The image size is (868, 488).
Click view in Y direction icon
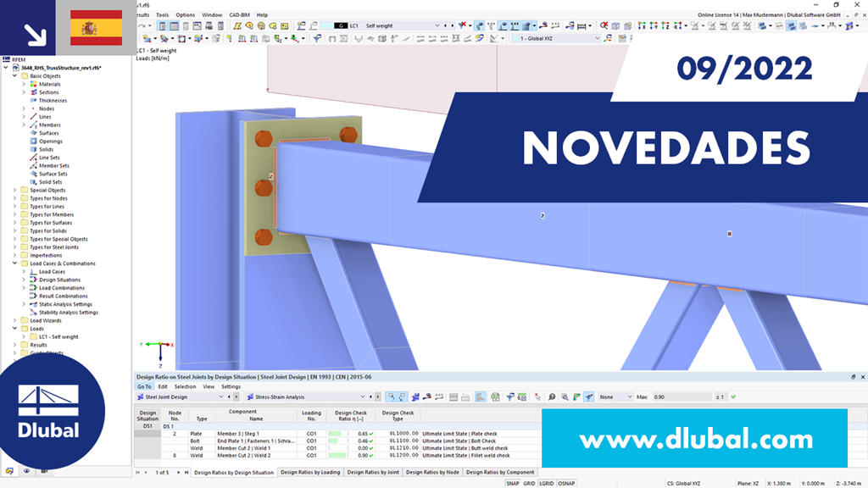[x=654, y=25]
